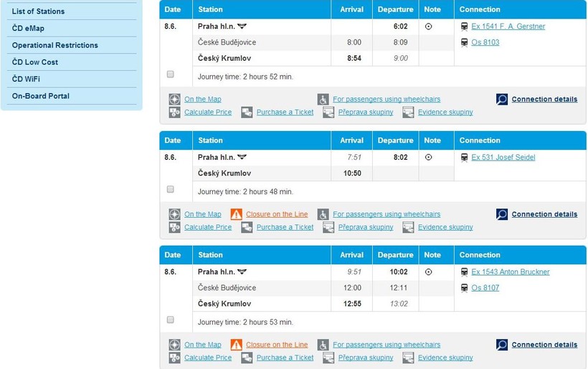Click the calculate price icon in 8:02 connection

tap(174, 227)
